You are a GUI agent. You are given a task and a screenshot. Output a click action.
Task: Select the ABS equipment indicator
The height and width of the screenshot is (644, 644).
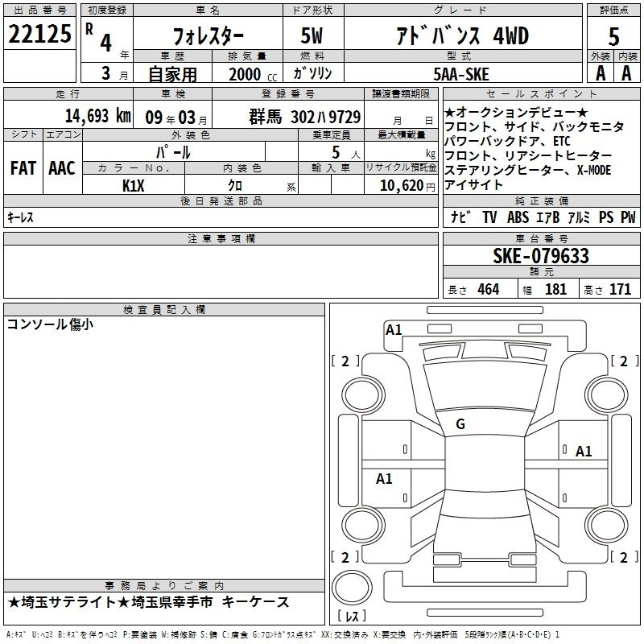coord(518,217)
